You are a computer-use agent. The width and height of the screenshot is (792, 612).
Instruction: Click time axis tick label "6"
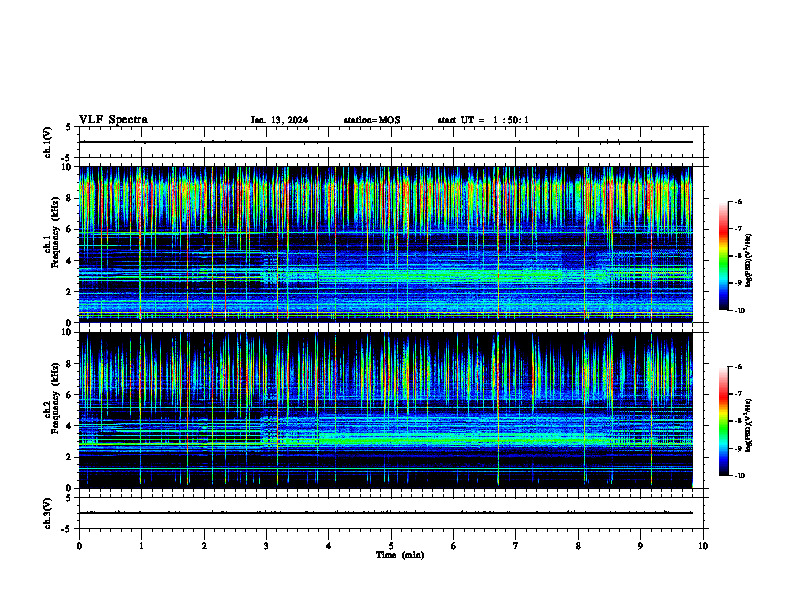click(x=453, y=546)
